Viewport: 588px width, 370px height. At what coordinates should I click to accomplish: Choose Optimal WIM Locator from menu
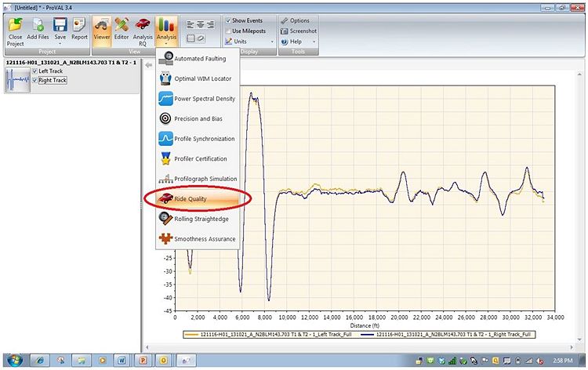pos(198,78)
